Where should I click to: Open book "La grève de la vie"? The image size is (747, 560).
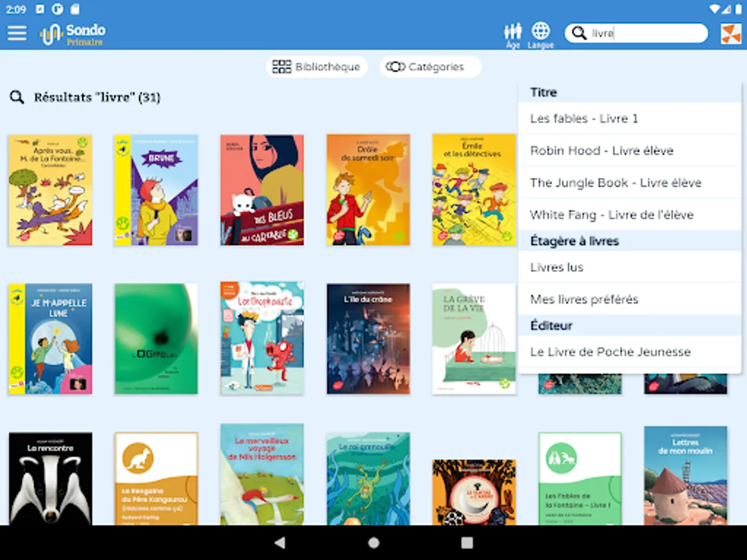(x=474, y=338)
